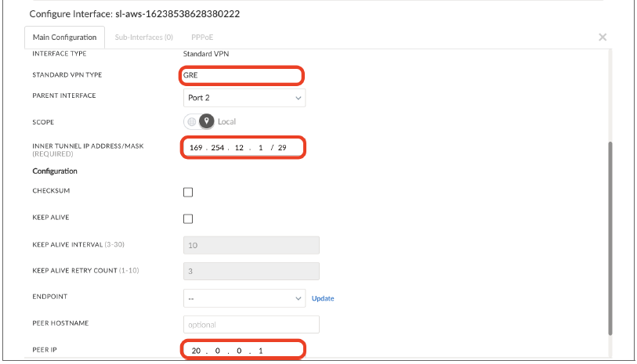Select the Local scope pin icon

(207, 122)
